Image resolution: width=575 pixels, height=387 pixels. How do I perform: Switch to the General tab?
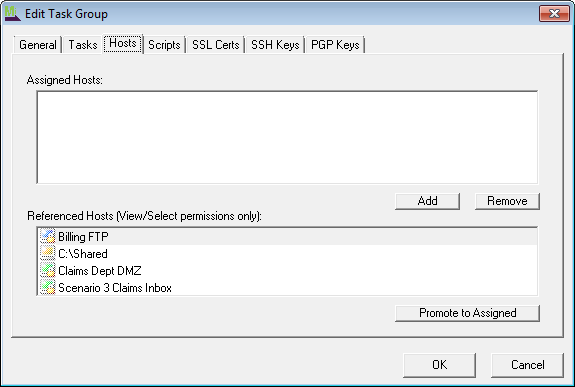click(38, 45)
